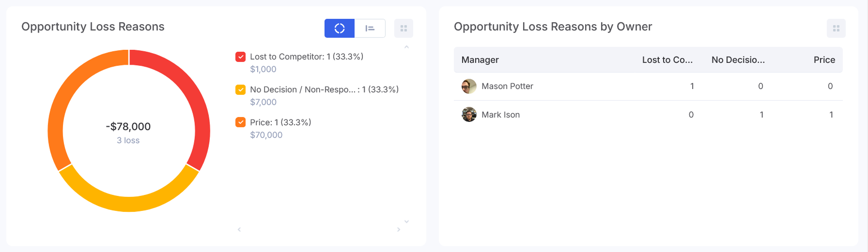Click the Lost to Co... column header
The height and width of the screenshot is (252, 868).
[667, 60]
